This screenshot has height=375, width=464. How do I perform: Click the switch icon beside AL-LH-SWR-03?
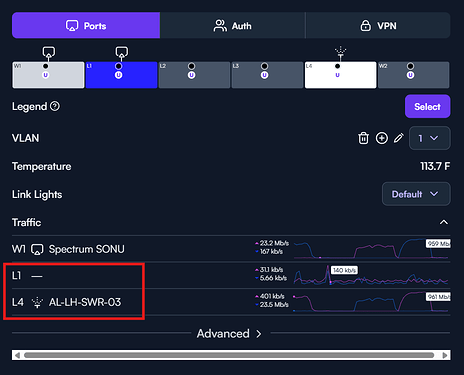point(37,302)
